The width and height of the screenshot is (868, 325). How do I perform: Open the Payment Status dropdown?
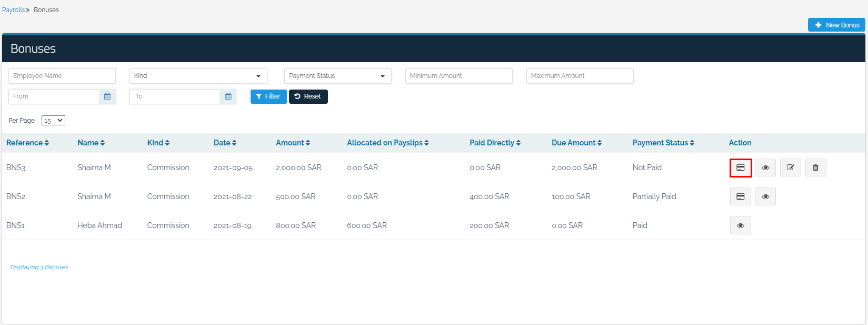pos(337,76)
